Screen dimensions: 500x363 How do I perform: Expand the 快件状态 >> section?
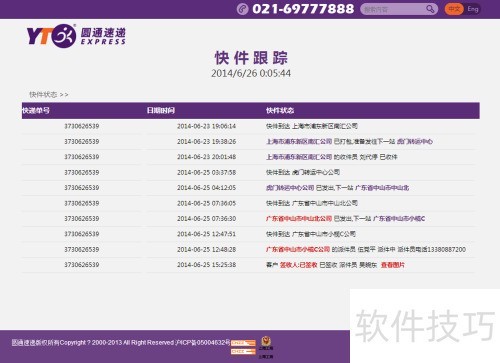(49, 95)
